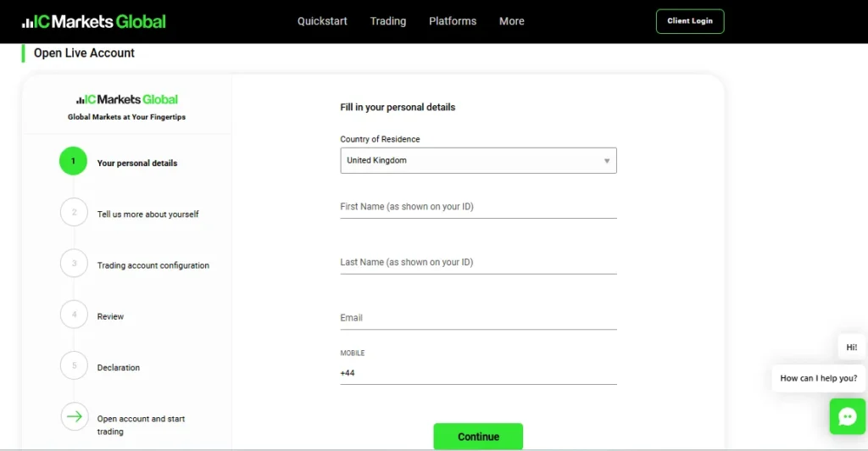The image size is (868, 451).
Task: Click 'Open Live Account' page heading
Action: coord(84,53)
